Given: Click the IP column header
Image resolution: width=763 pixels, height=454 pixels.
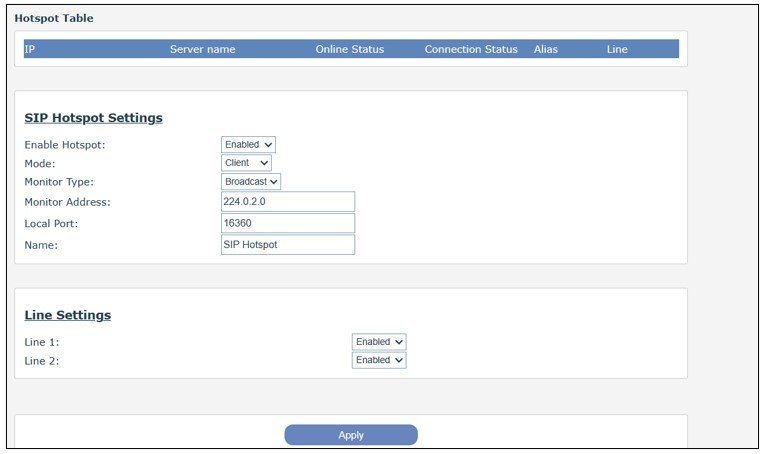Looking at the screenshot, I should pos(30,49).
